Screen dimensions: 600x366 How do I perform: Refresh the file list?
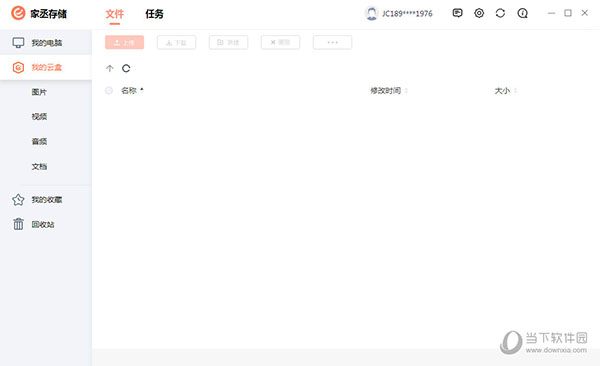(126, 69)
